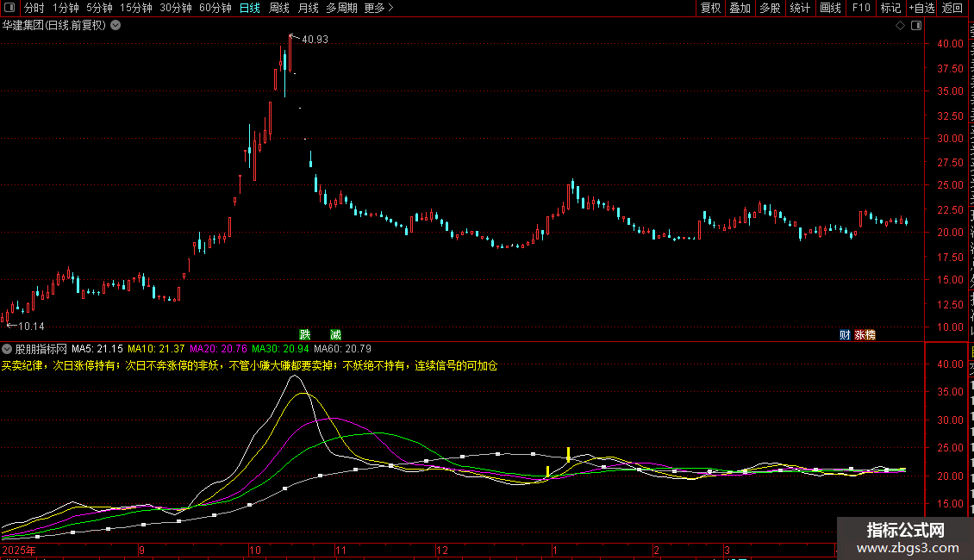Open the 统计 statistics tool

pyautogui.click(x=800, y=8)
